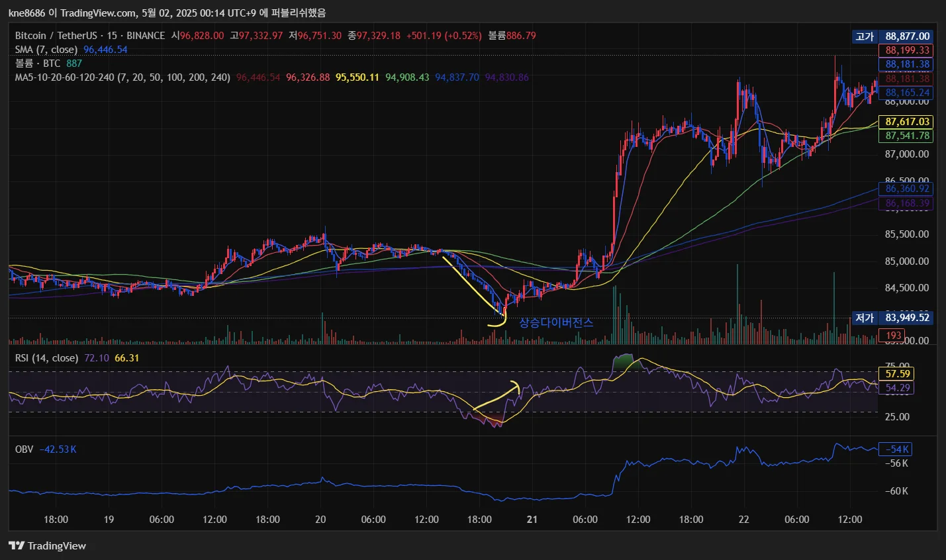Click the 상승다이버전스 annotation text
946x560 pixels.
pos(556,323)
